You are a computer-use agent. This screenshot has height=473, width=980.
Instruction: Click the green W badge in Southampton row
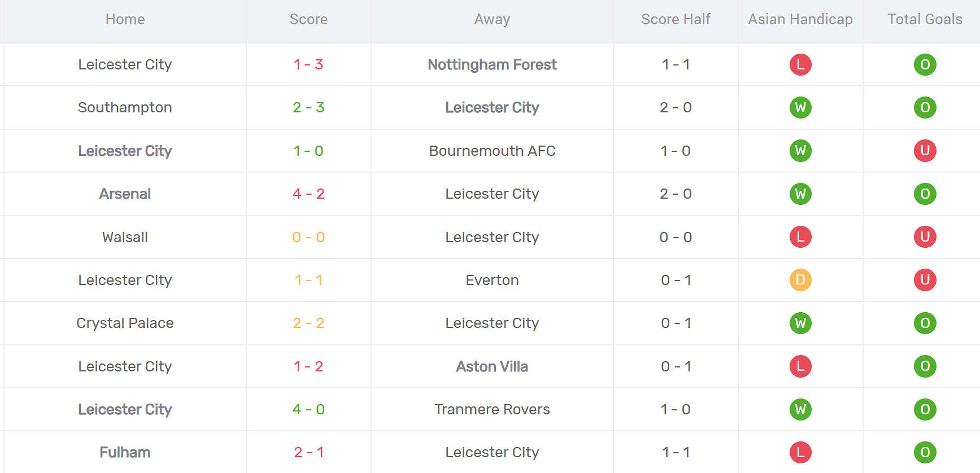[800, 107]
